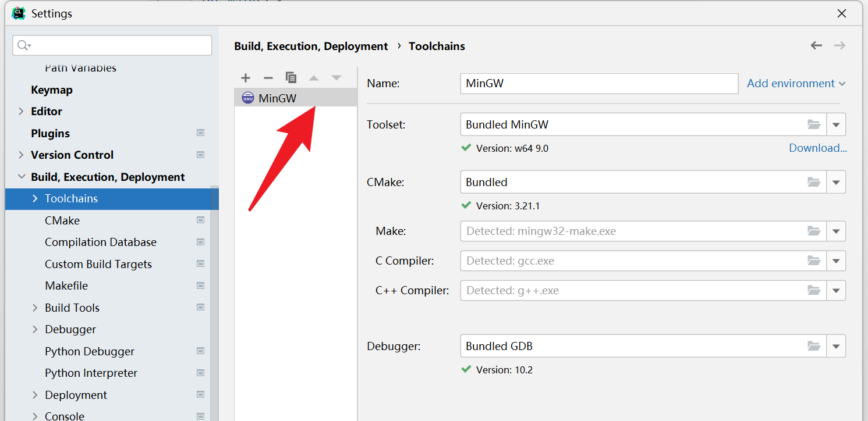Open the CMake dropdown arrow

(836, 182)
